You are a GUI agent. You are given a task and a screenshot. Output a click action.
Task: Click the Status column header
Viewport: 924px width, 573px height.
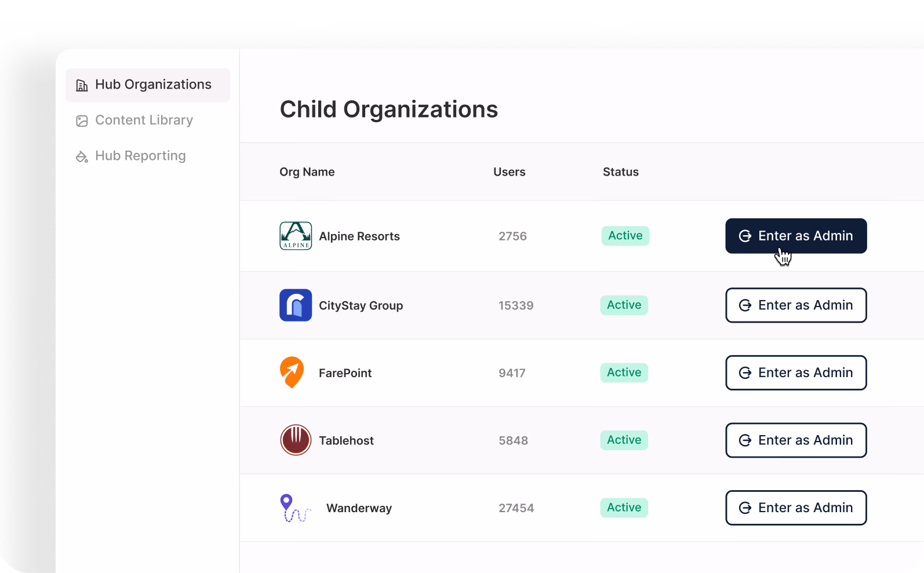[621, 172]
